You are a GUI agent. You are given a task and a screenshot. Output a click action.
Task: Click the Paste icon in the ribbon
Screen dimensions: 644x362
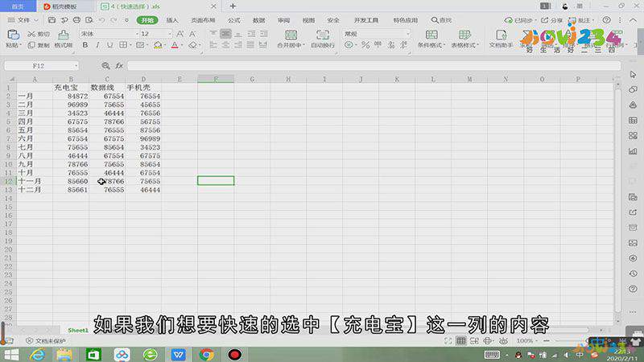point(13,35)
